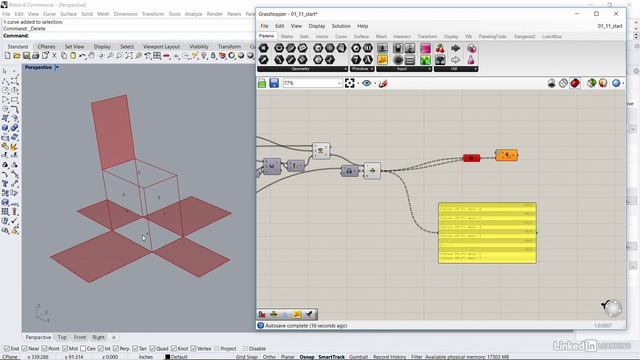This screenshot has height=360, width=640.
Task: Toggle the End osnap checkbox
Action: click(7, 349)
